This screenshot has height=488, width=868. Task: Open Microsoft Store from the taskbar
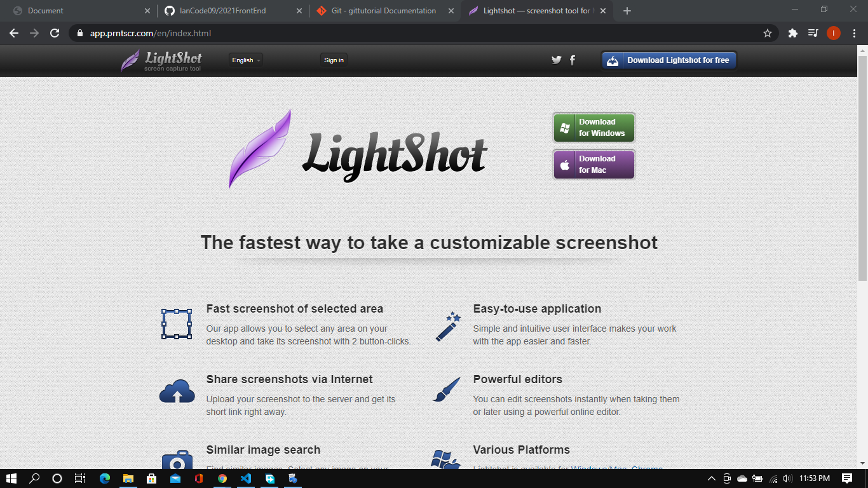pos(152,478)
